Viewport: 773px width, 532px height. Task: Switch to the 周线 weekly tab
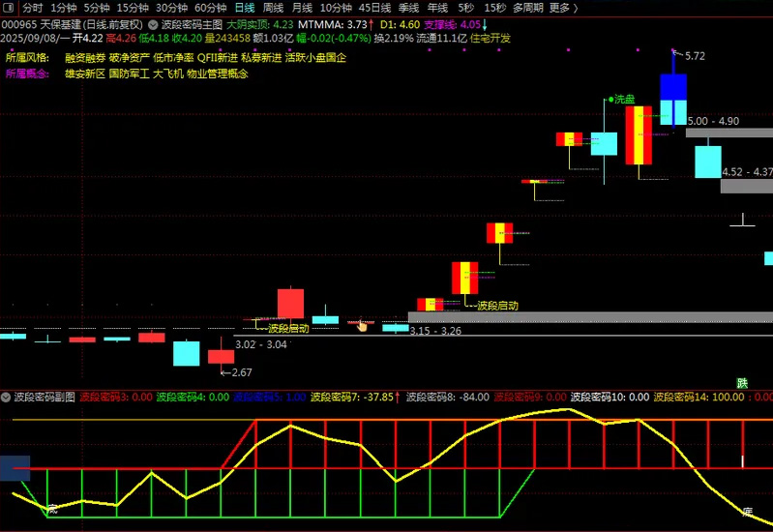(x=273, y=8)
